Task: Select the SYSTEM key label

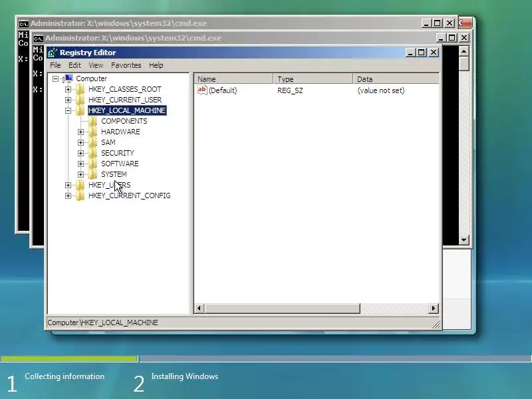Action: tap(114, 174)
